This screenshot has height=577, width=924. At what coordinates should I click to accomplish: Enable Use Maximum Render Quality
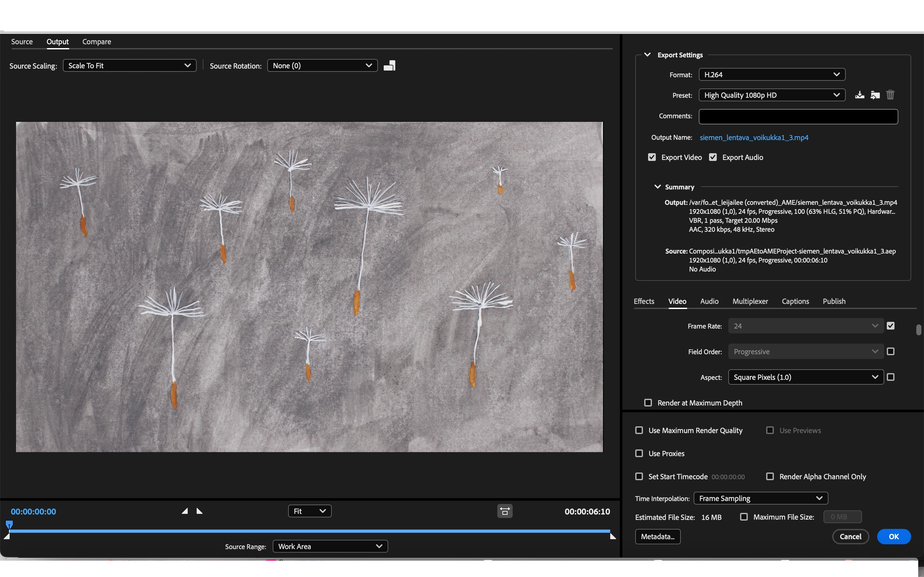(x=639, y=430)
